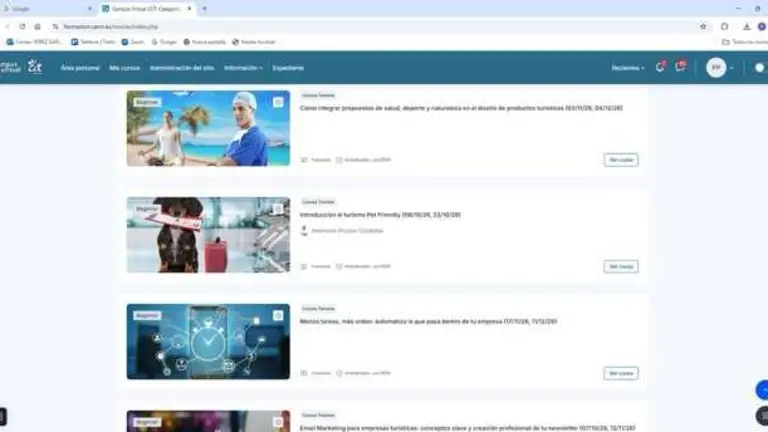Open the first Correo bookmark

click(x=34, y=42)
